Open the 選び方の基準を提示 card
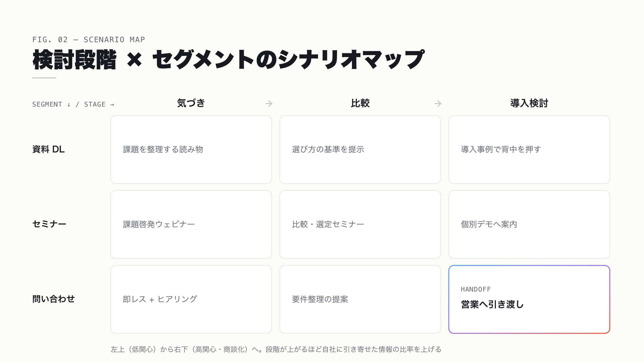 [x=360, y=150]
